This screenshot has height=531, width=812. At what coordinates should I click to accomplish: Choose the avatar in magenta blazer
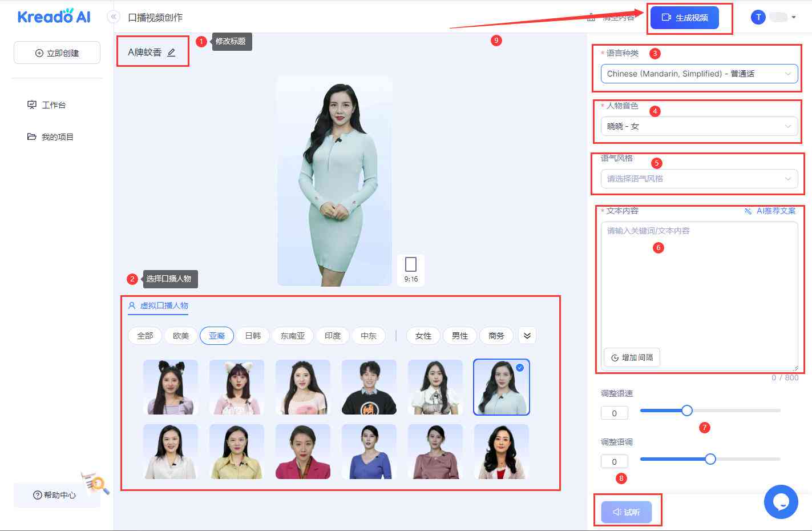(303, 451)
